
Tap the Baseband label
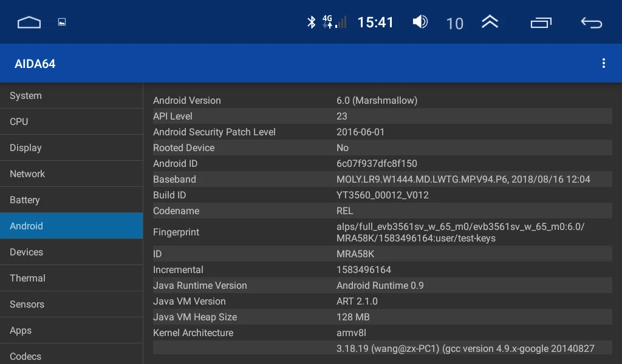[174, 180]
